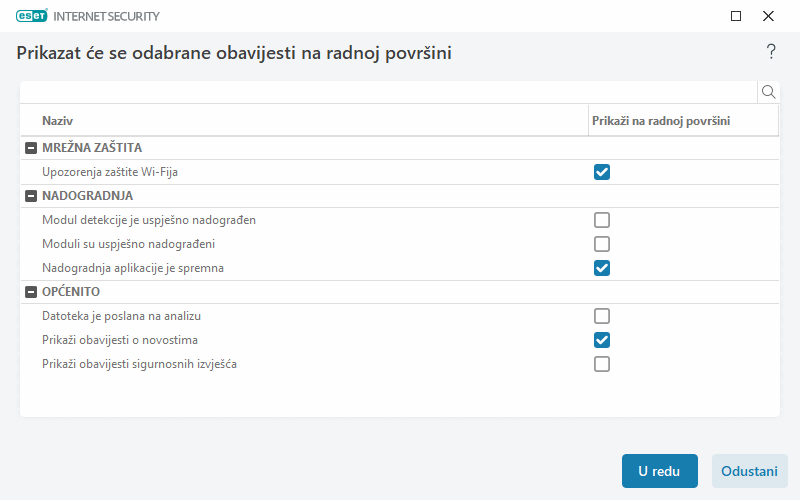
Task: Disable Nadogradnja aplikacije je spremna notification
Action: 602,268
